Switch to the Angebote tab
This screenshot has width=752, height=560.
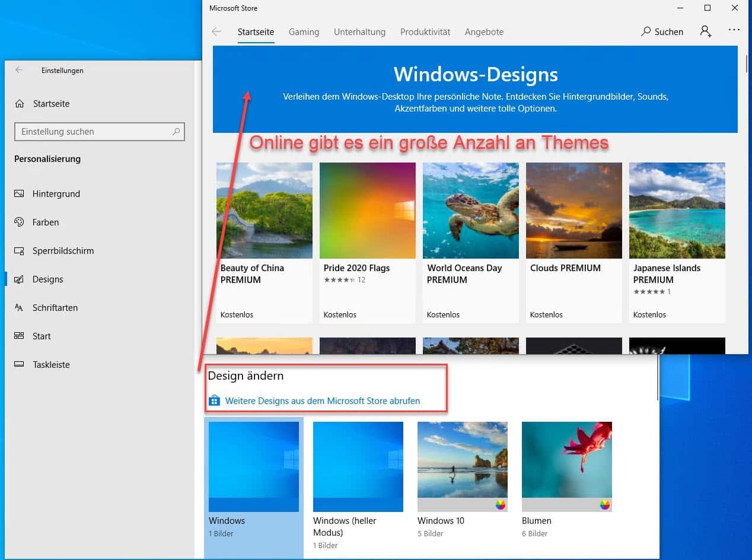tap(484, 32)
